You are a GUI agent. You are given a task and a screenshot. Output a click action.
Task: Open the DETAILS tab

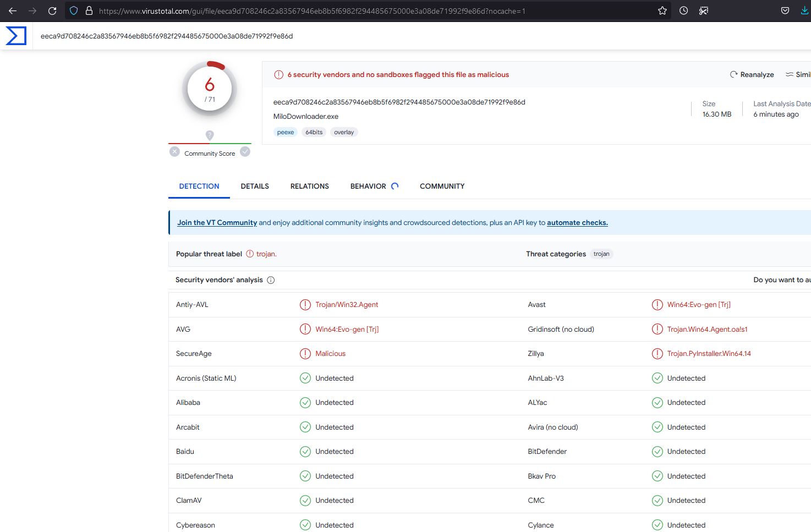(x=255, y=186)
